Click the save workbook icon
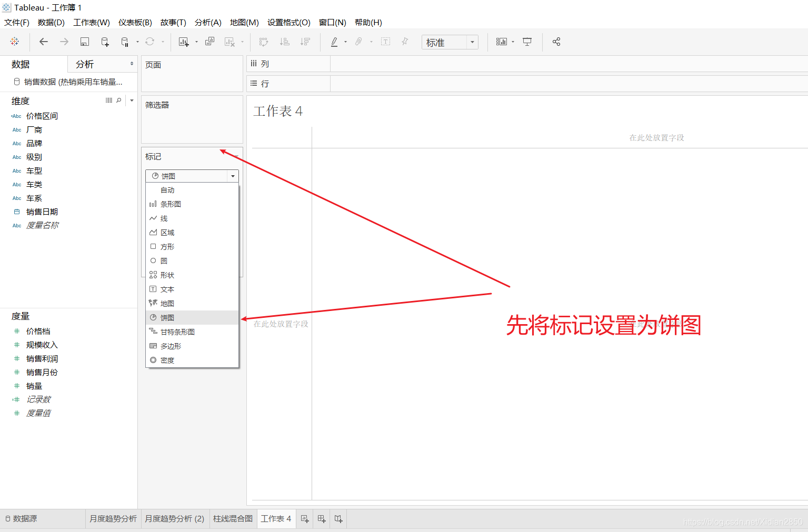The image size is (808, 532). [x=85, y=42]
